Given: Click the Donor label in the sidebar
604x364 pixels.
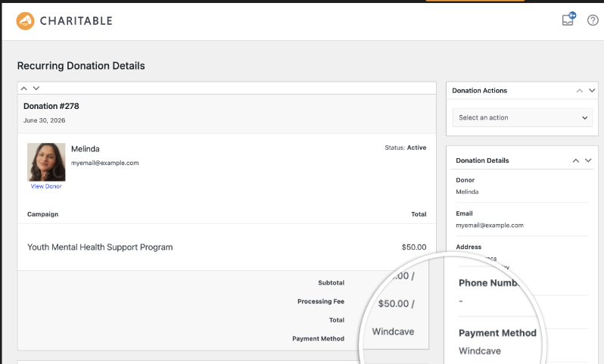Looking at the screenshot, I should [465, 180].
